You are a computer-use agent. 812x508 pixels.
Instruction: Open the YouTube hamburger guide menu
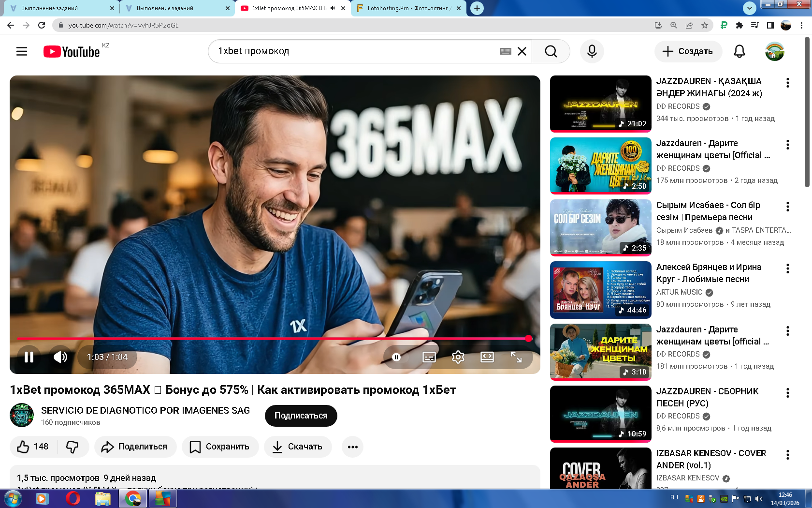coord(22,51)
